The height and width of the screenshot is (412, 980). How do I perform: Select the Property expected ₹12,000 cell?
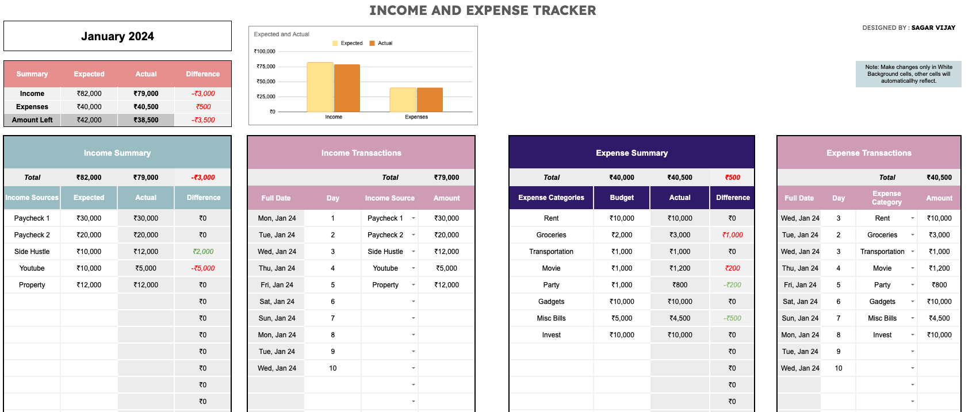89,285
